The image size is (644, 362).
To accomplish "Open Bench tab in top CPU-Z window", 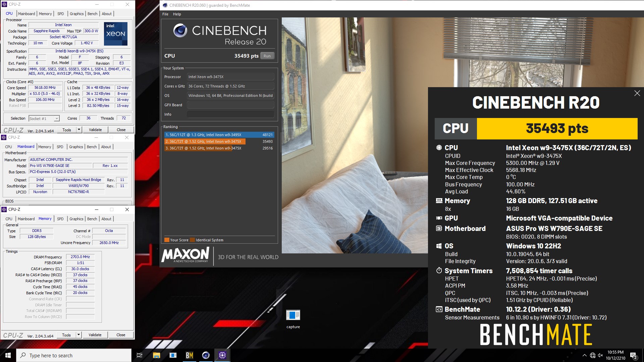I will 93,14.
